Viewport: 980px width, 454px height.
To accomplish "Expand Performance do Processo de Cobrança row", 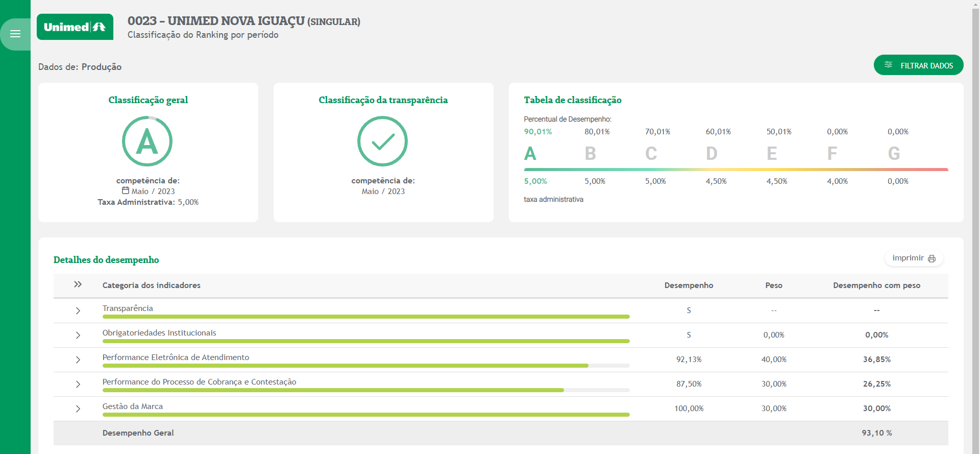I will point(78,384).
